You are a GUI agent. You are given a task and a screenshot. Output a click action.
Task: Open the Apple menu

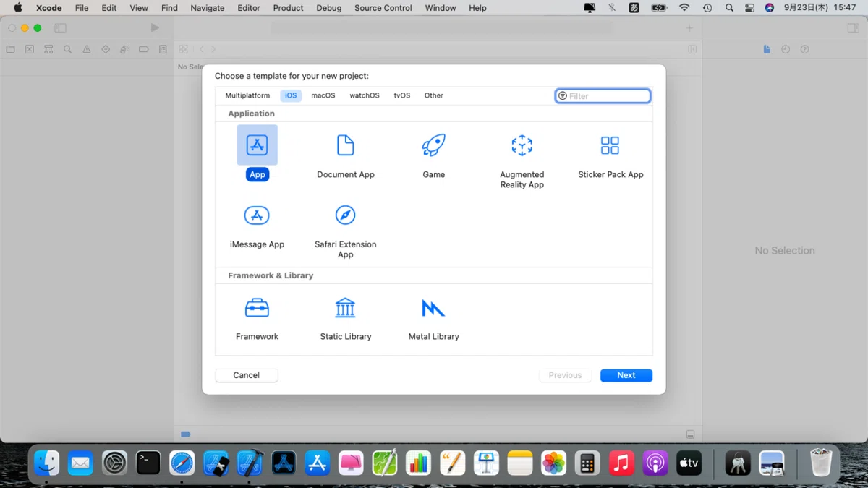click(x=18, y=8)
